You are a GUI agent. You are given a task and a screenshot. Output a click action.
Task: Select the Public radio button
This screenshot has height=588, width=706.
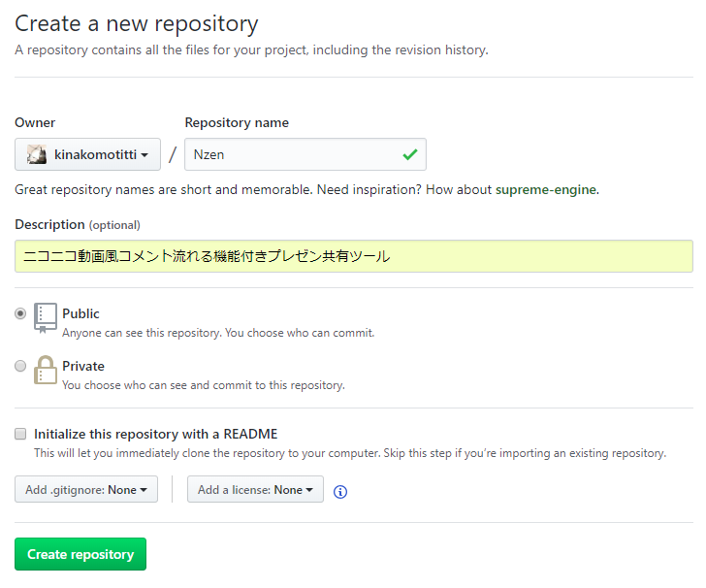[20, 313]
